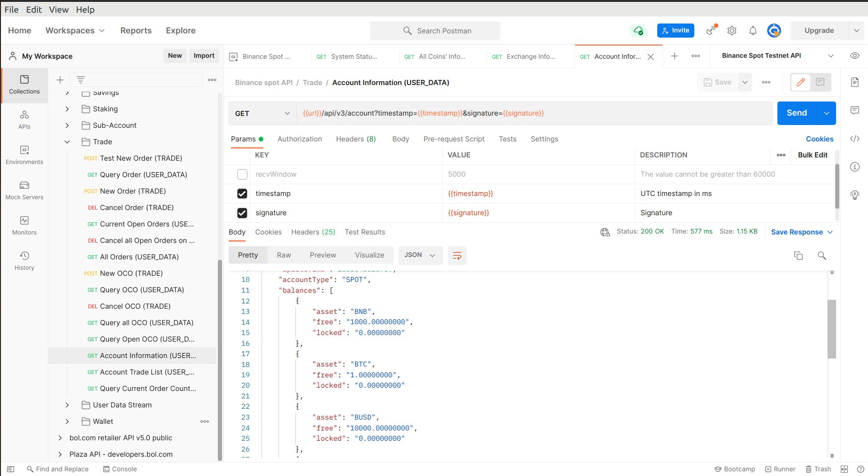Collapse the Trade folder
The height and width of the screenshot is (476, 868).
(x=67, y=142)
